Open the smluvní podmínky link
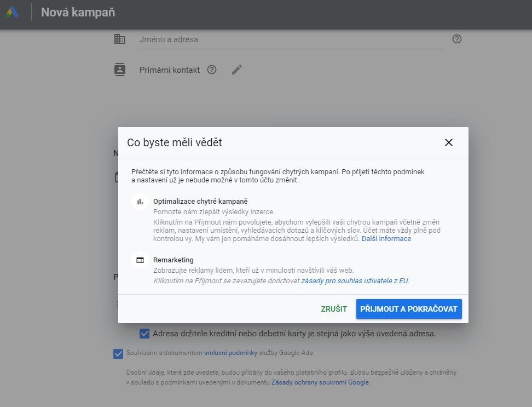 (230, 353)
